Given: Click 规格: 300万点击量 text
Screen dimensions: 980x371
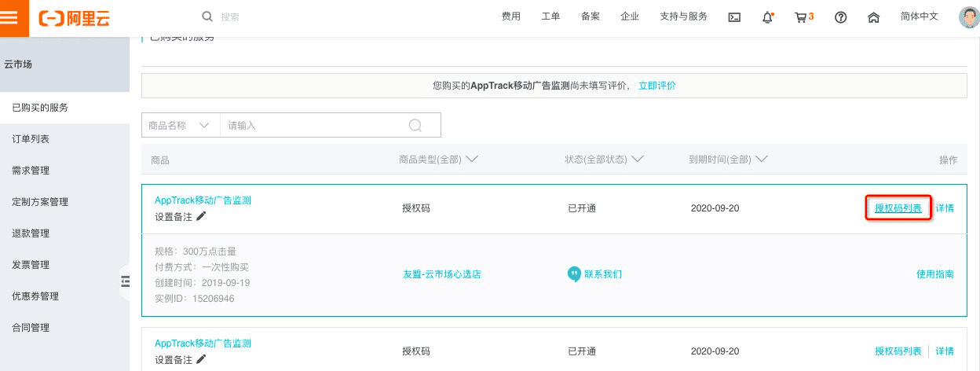Looking at the screenshot, I should (x=196, y=252).
